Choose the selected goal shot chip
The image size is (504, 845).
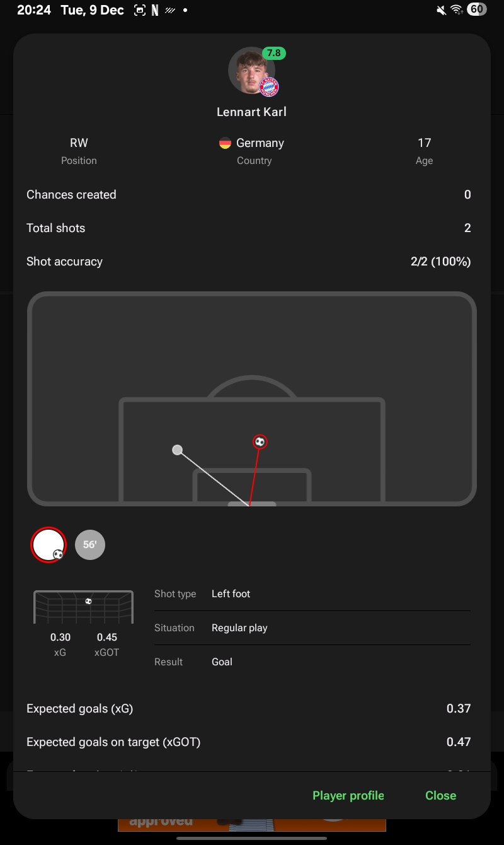[49, 545]
